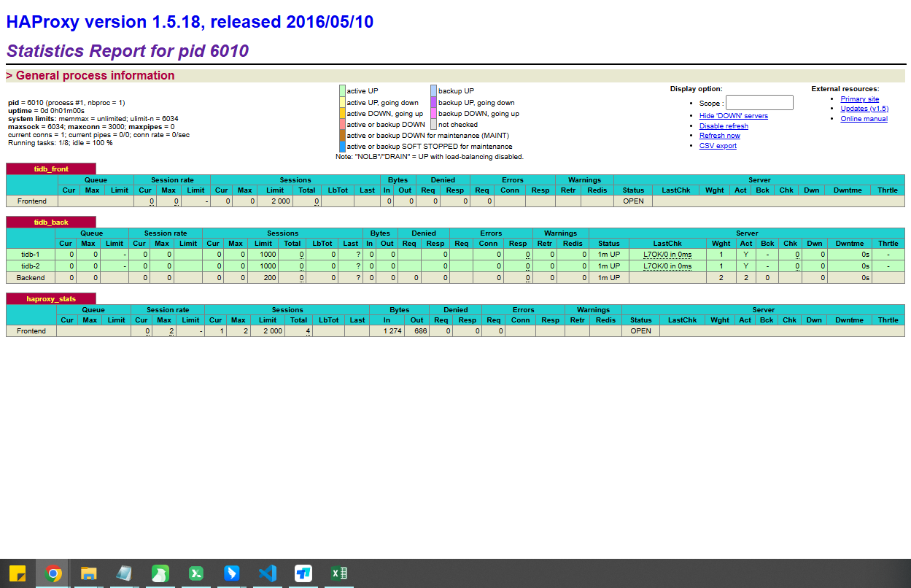
Task: Focus the Scope input field
Action: [x=759, y=103]
